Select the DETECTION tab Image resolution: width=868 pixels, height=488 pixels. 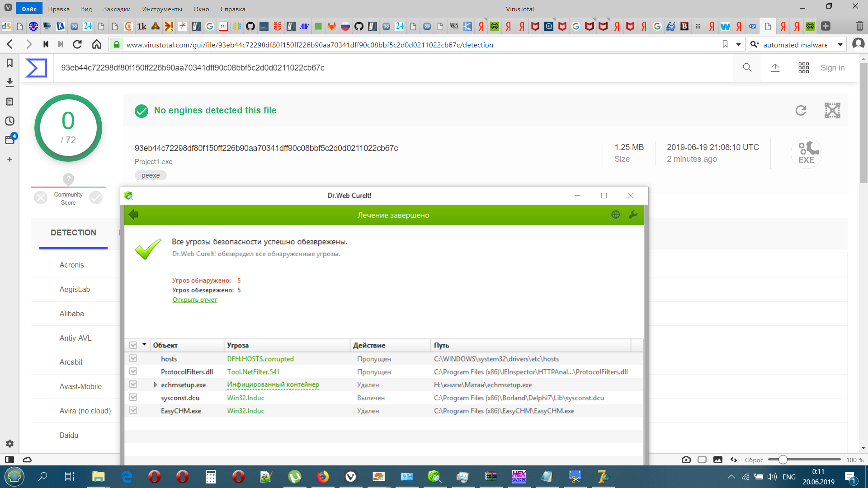pyautogui.click(x=73, y=233)
